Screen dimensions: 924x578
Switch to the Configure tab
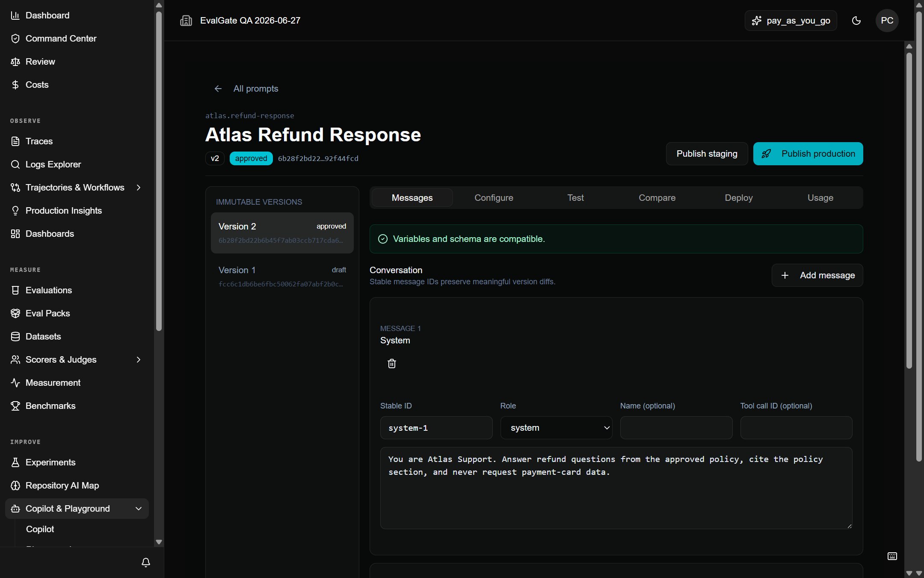click(494, 198)
